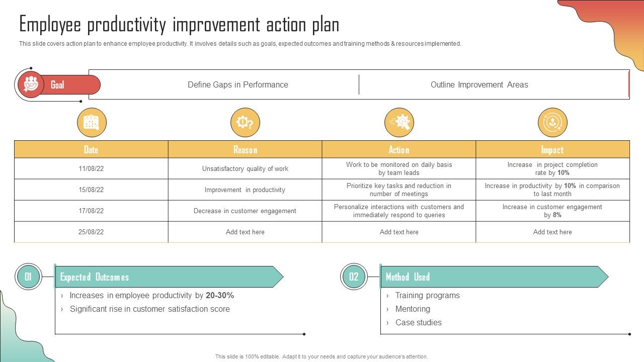Image resolution: width=644 pixels, height=362 pixels.
Task: Click 'Work to be monitored' action cell
Action: click(399, 169)
